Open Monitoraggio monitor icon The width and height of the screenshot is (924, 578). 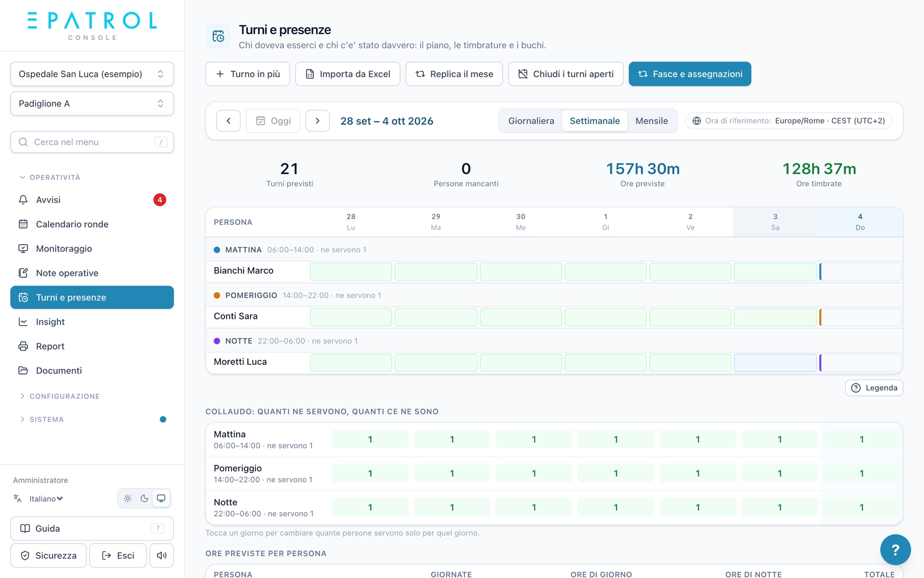click(x=23, y=249)
